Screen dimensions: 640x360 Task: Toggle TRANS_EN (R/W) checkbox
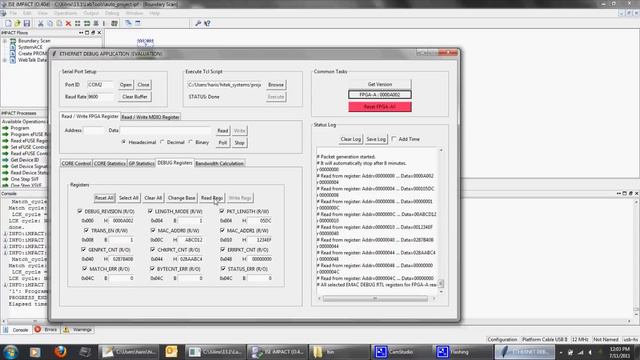coord(86,230)
